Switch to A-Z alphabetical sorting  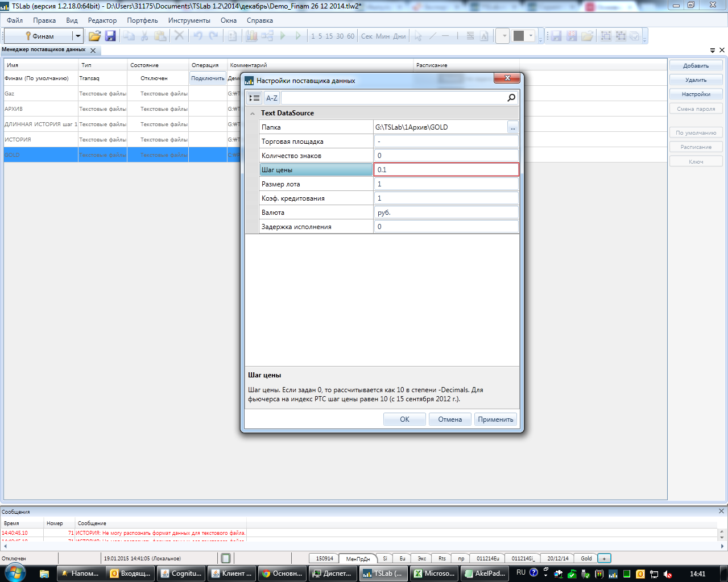point(272,98)
